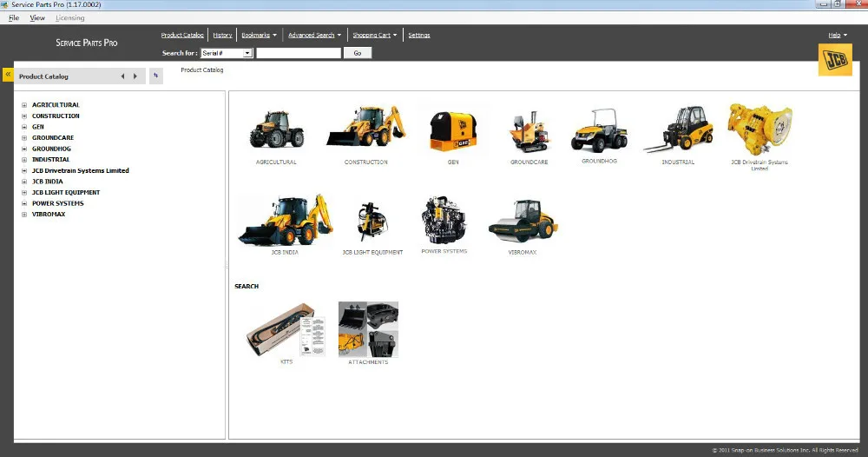Open the JCB INDIA backhoe image

click(x=285, y=220)
